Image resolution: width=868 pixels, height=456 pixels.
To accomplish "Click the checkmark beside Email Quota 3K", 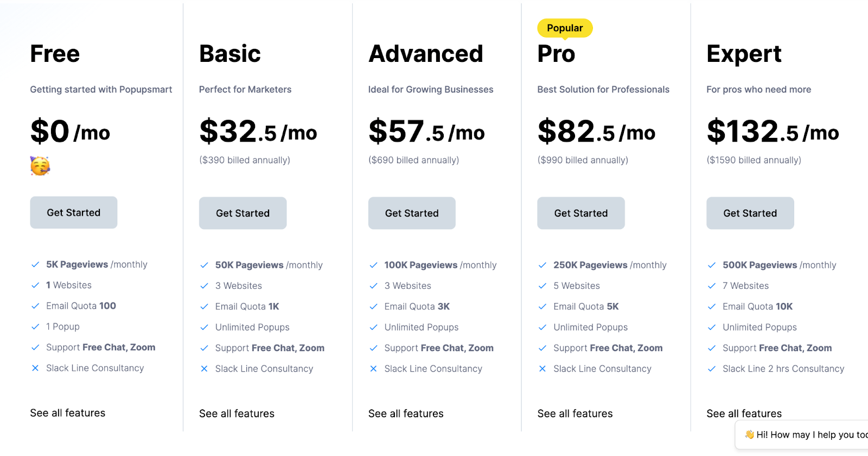I will [x=373, y=307].
